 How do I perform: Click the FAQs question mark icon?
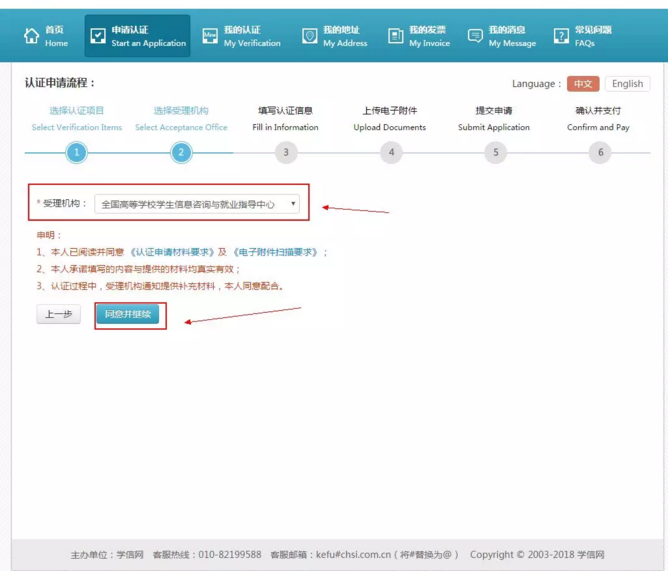click(x=561, y=37)
